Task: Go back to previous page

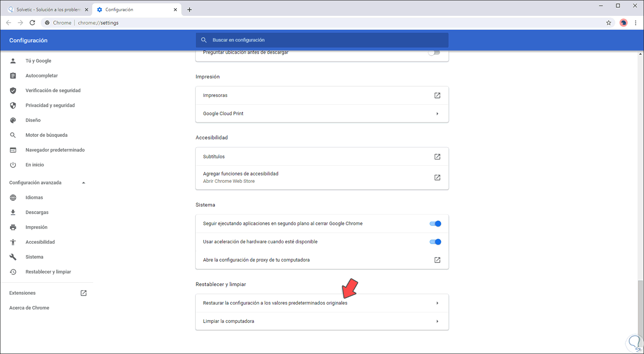Action: tap(9, 23)
